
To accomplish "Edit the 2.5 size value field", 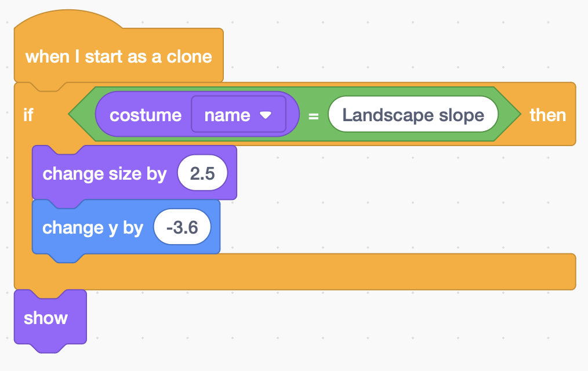I will click(x=202, y=173).
